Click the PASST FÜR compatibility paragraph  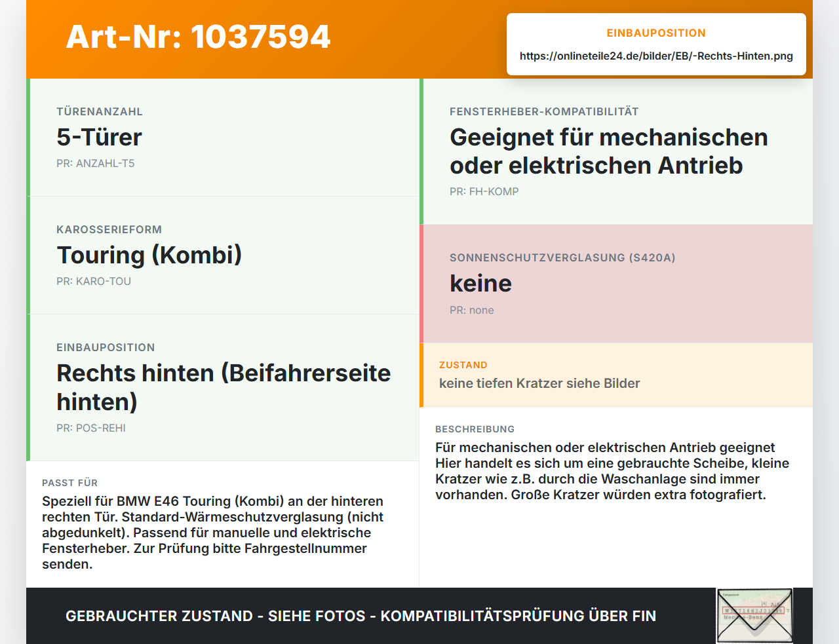click(x=213, y=533)
